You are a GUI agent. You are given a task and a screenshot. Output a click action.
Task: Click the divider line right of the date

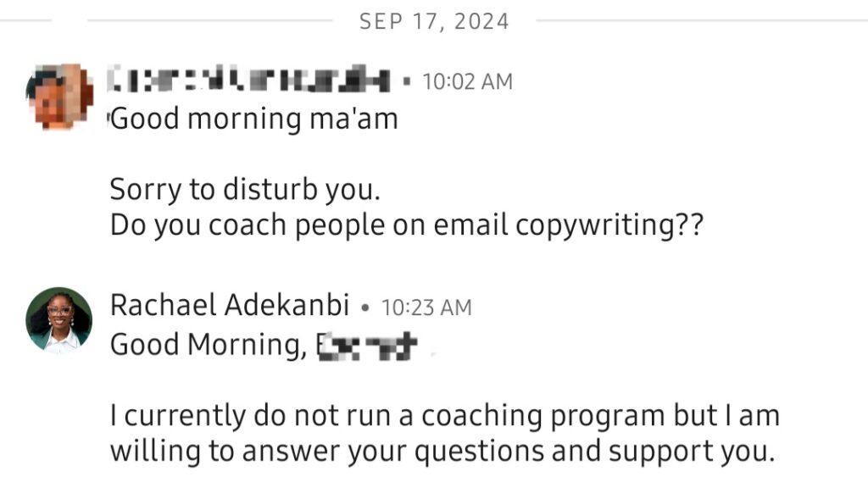[x=702, y=20]
